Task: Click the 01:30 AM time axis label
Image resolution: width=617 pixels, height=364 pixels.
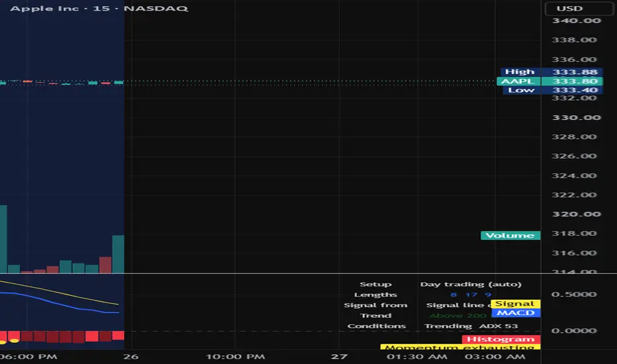Action: (416, 357)
